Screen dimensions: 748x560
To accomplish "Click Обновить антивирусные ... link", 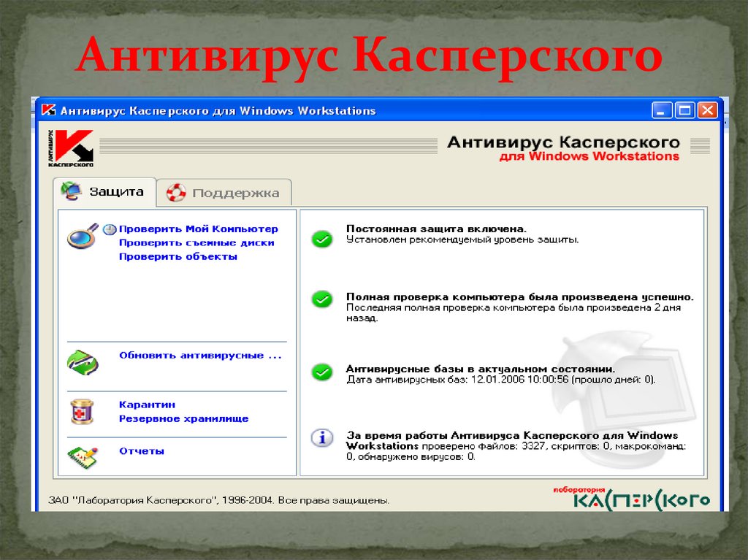I will pyautogui.click(x=200, y=356).
